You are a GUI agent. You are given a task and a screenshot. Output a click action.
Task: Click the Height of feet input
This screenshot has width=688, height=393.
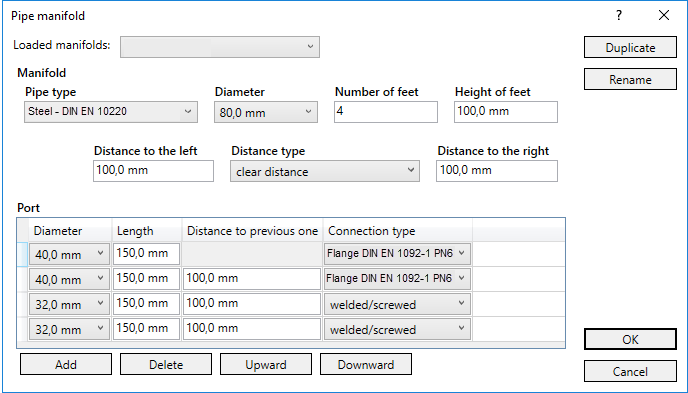point(506,112)
